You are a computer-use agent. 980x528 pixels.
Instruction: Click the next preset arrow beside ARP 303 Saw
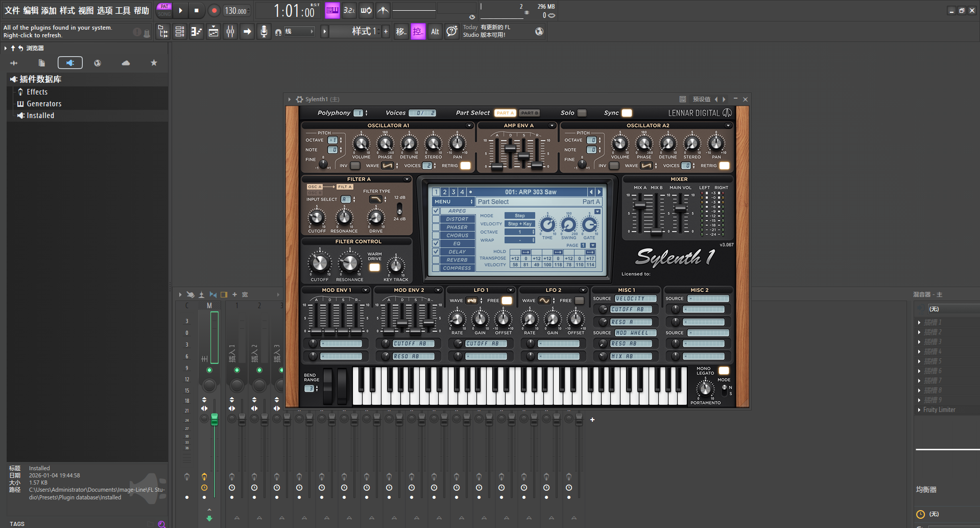[x=599, y=192]
